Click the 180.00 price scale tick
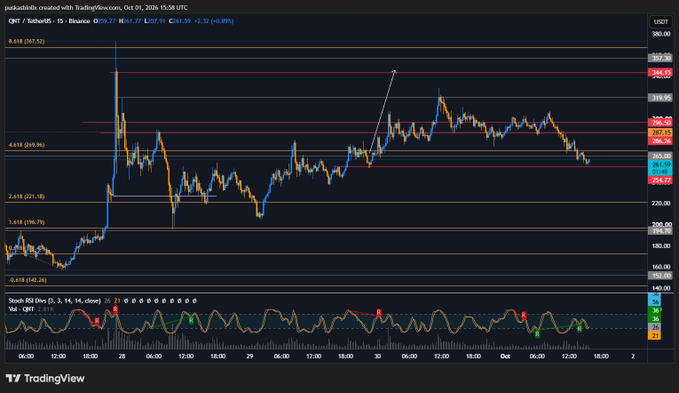679x393 pixels. [660, 246]
